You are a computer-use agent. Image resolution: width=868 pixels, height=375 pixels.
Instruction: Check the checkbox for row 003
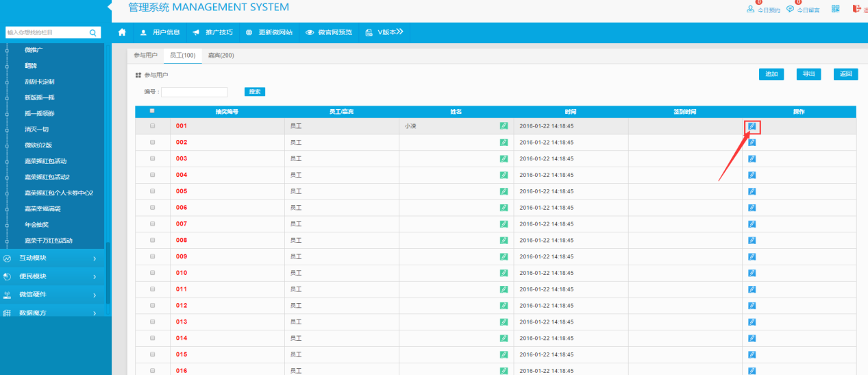tap(152, 158)
